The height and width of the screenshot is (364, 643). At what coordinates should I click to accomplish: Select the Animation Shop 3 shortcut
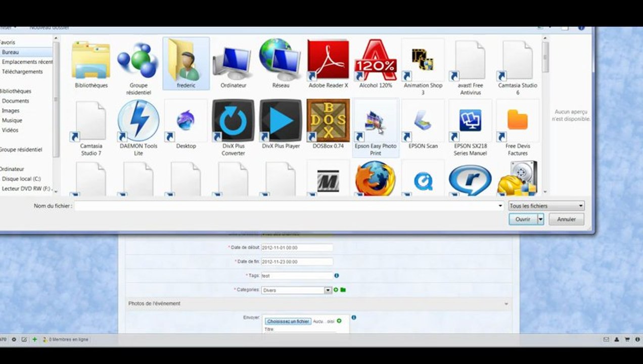click(x=423, y=67)
